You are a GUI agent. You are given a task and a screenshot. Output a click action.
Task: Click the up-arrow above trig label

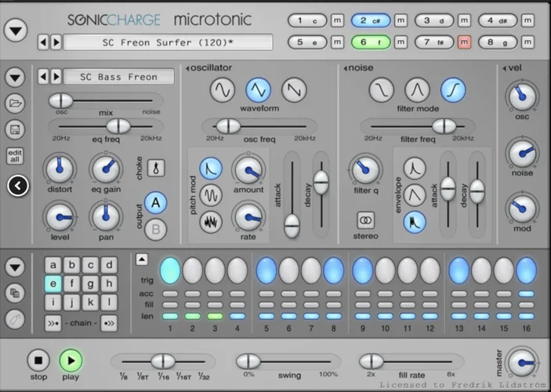click(142, 260)
